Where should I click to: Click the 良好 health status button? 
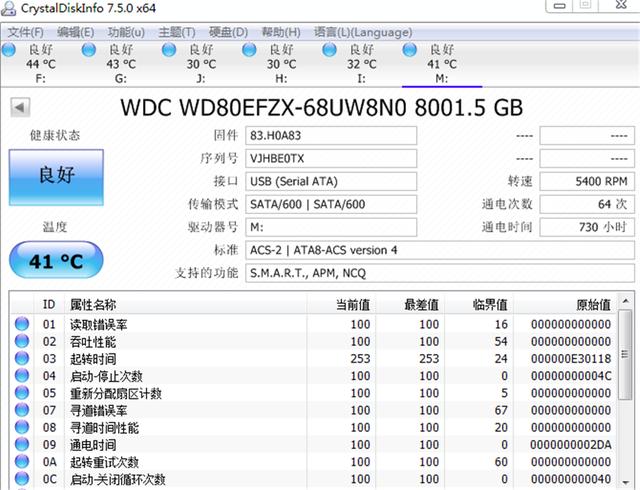pyautogui.click(x=56, y=177)
